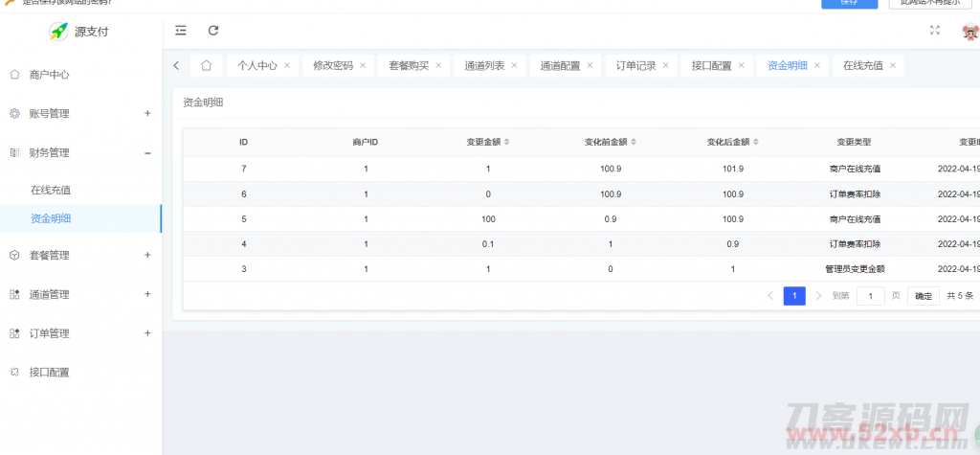Close the 通道列表 tab
This screenshot has width=980, height=455.
click(x=514, y=66)
